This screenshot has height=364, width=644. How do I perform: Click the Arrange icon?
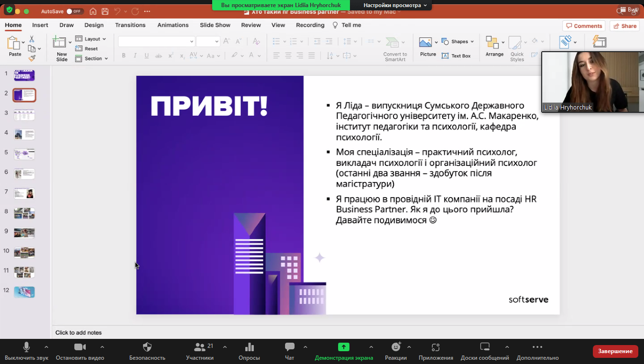click(x=492, y=43)
